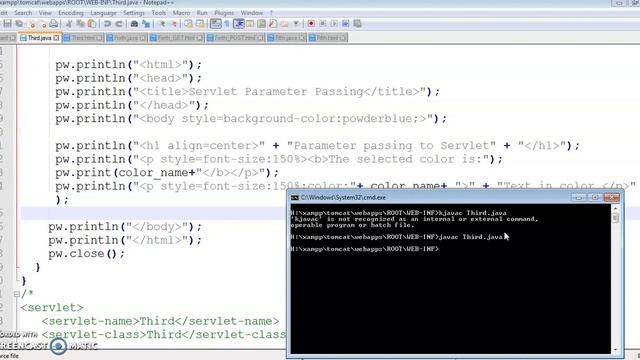Image resolution: width=640 pixels, height=360 pixels.
Task: Click cmd window scrollbar up arrow
Action: tap(615, 208)
